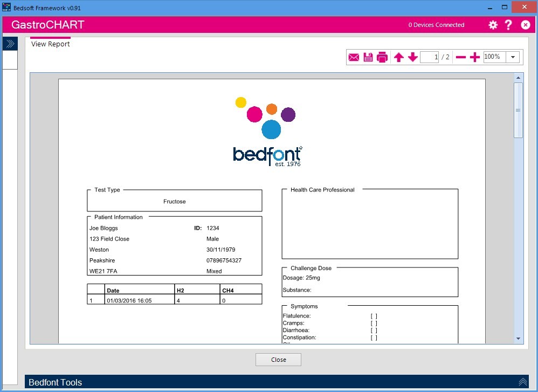
Task: Click the 'Mixed' value in patient info
Action: pyautogui.click(x=214, y=271)
